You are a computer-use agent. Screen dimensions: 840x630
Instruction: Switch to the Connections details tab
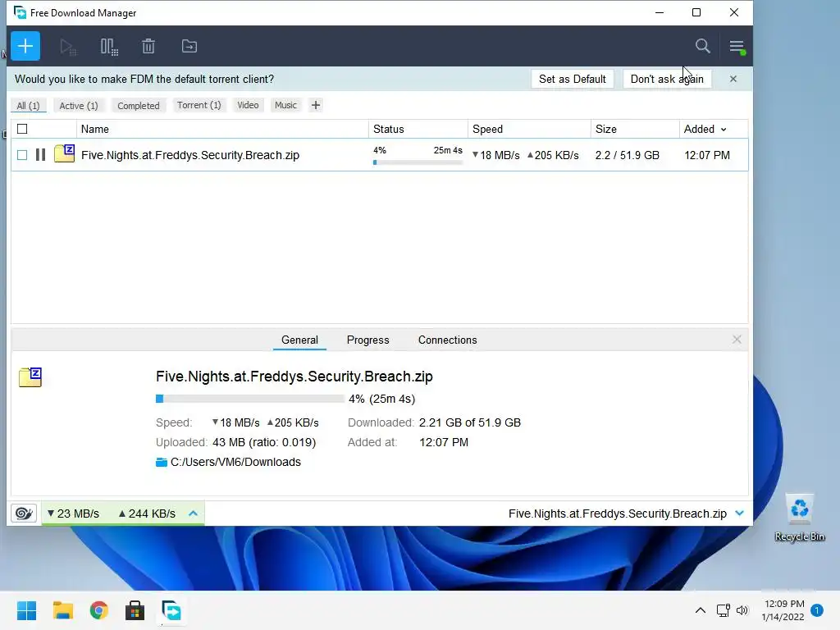click(x=447, y=340)
